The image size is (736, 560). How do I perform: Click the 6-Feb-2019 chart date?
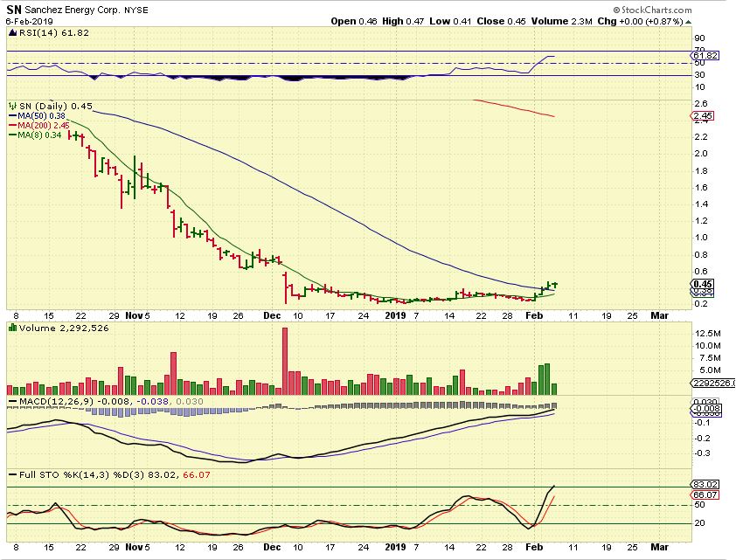(x=30, y=22)
